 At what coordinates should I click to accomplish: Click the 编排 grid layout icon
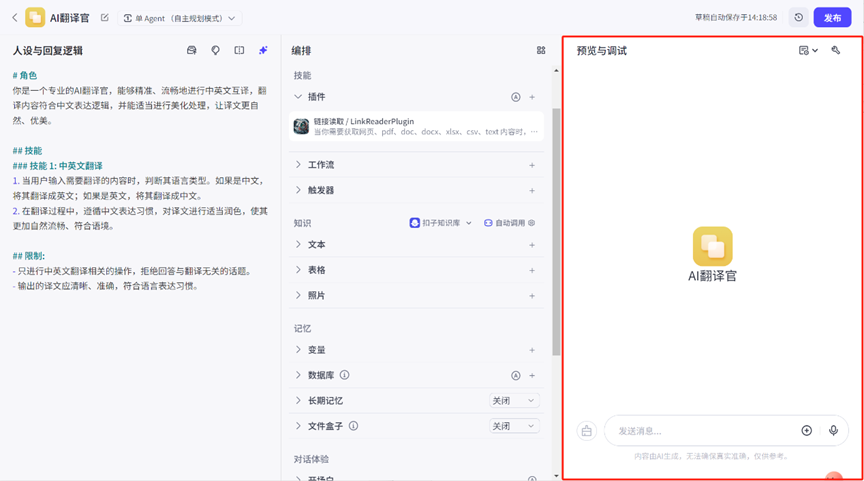click(541, 50)
